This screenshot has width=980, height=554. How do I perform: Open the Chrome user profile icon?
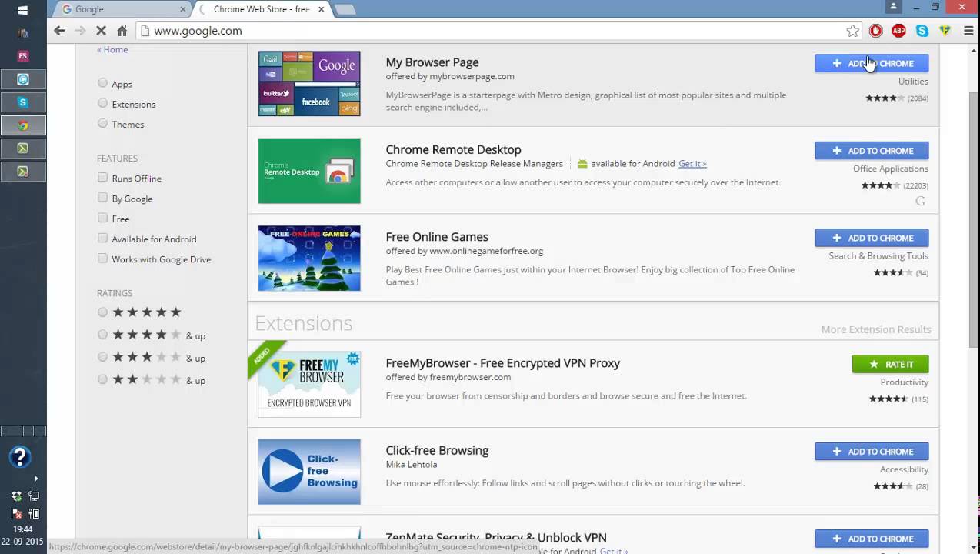coord(893,7)
